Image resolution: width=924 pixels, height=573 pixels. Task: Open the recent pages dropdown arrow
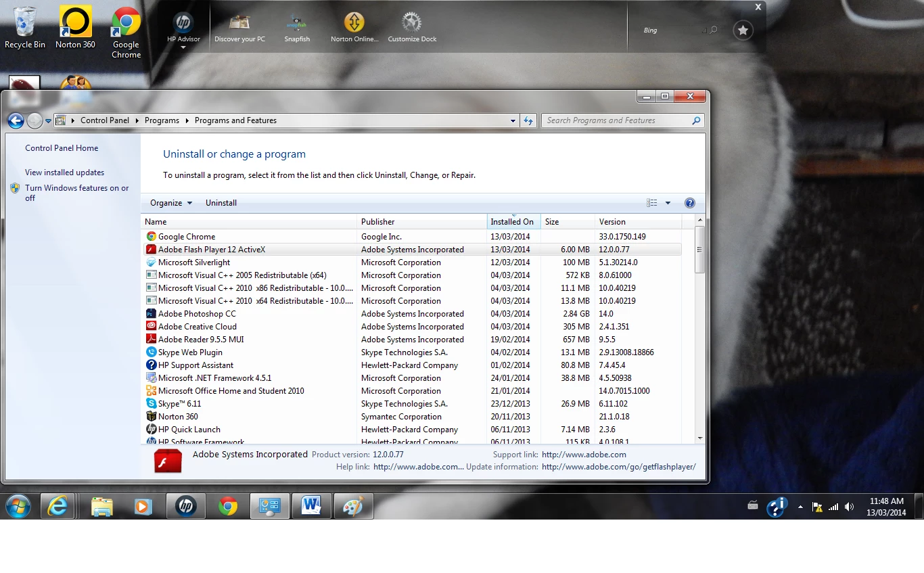point(49,121)
